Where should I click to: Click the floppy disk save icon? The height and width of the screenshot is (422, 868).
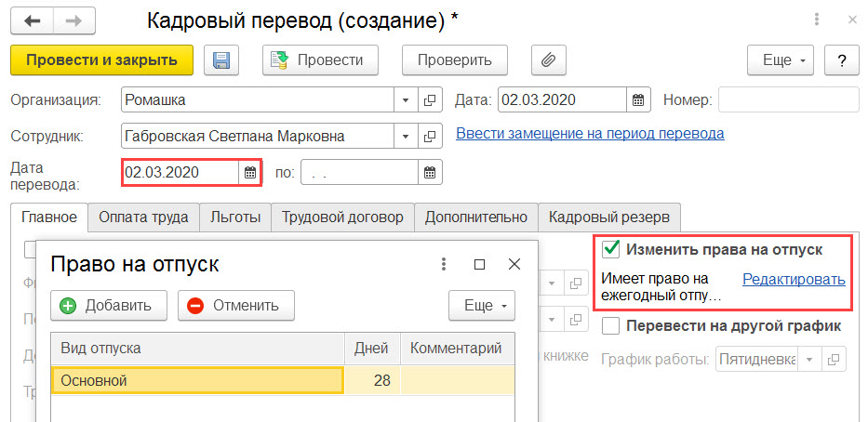coord(220,59)
